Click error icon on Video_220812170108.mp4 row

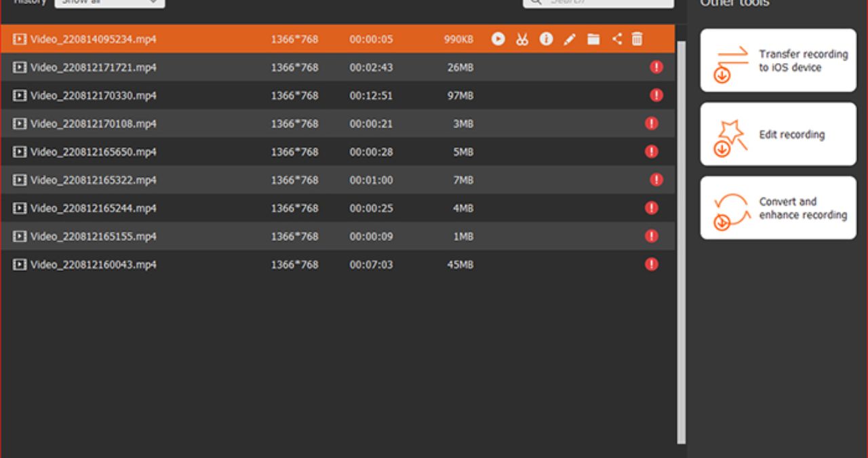652,123
